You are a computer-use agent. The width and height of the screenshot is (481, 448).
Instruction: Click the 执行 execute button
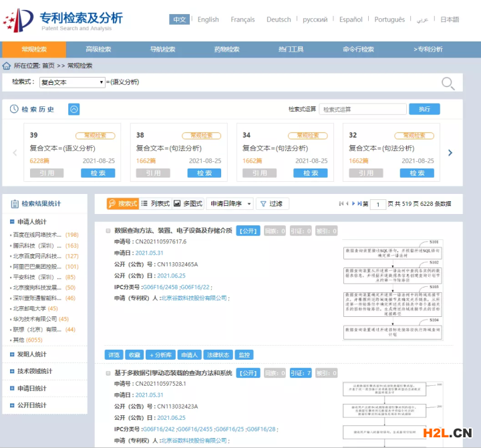click(424, 109)
